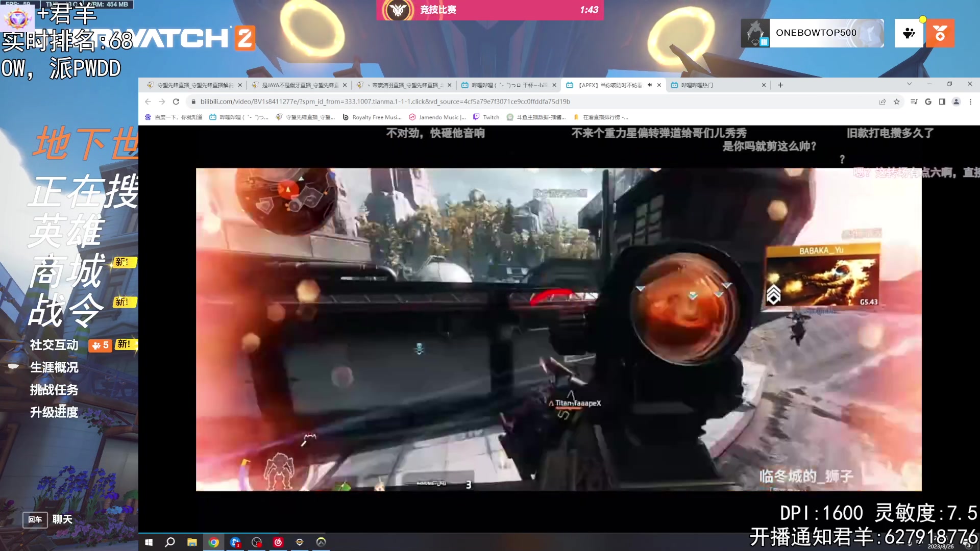Click the bilibili video player

click(558, 329)
